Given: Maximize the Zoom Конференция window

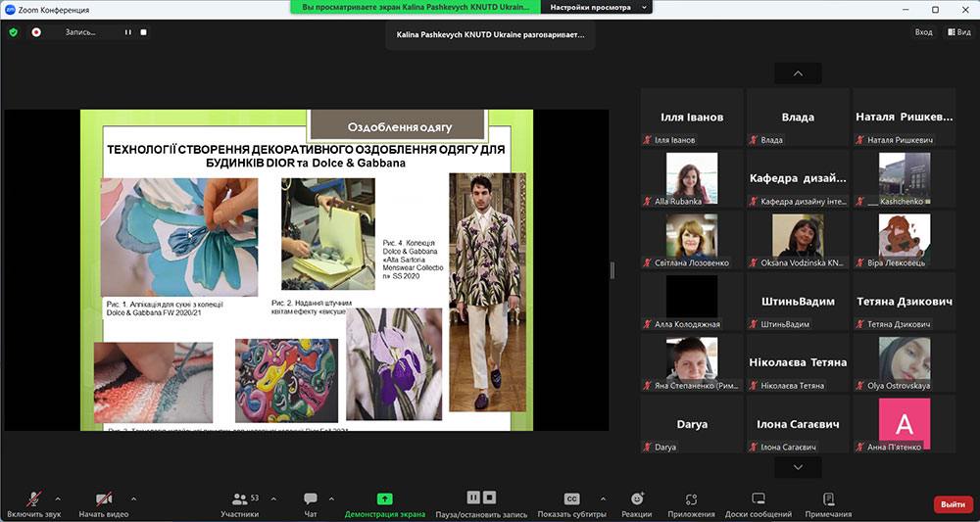Looking at the screenshot, I should point(935,10).
